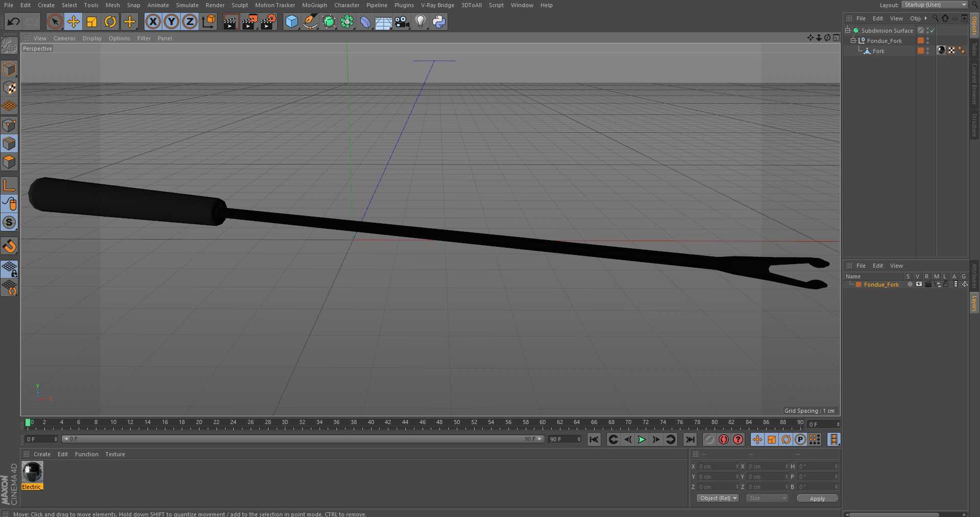Open the spline Pen tool
The height and width of the screenshot is (517, 980).
coord(310,21)
